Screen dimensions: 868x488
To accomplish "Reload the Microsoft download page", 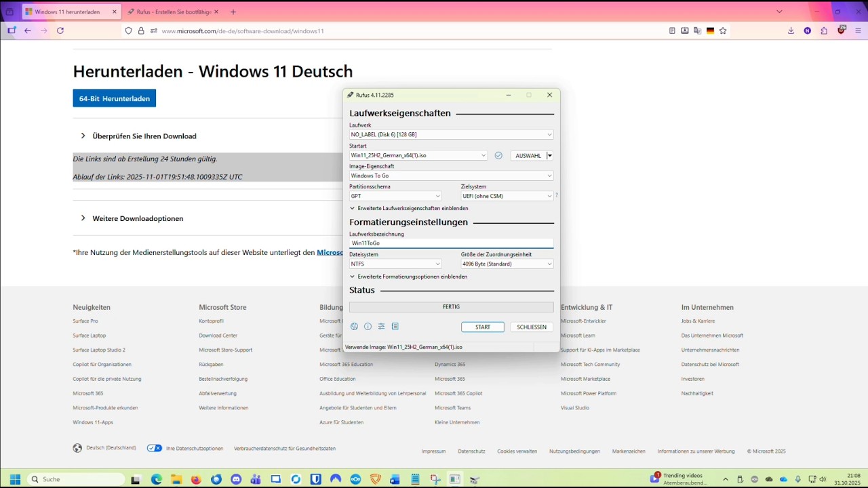I will pyautogui.click(x=60, y=30).
